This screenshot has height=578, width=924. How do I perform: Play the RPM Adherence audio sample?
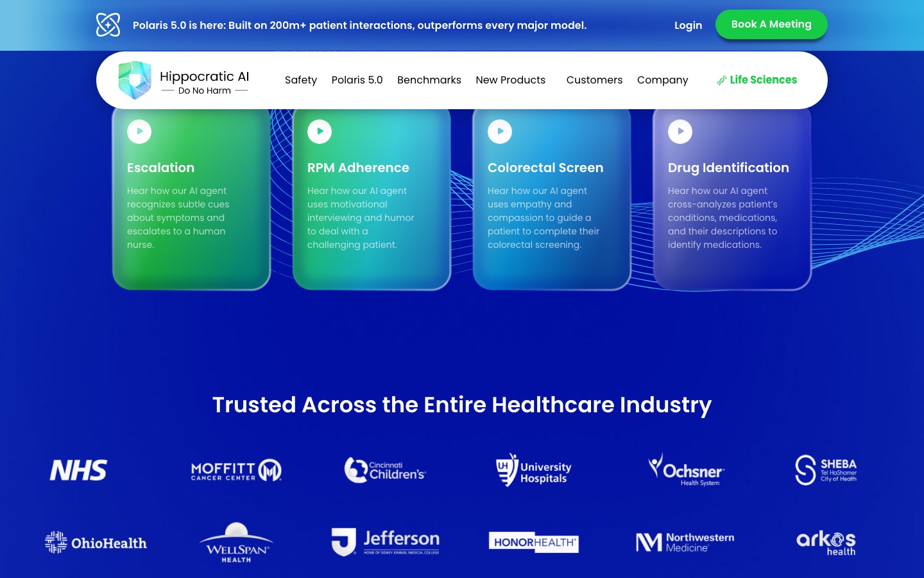[320, 132]
